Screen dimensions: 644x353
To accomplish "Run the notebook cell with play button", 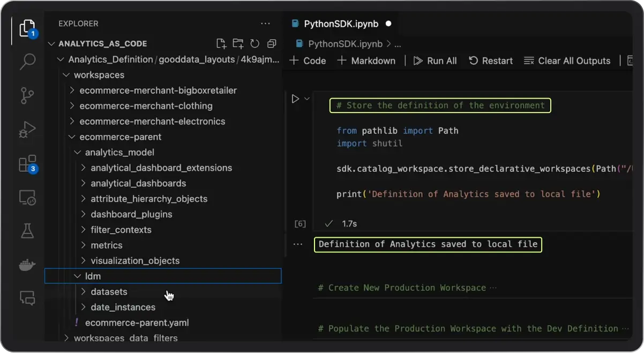I will (295, 99).
